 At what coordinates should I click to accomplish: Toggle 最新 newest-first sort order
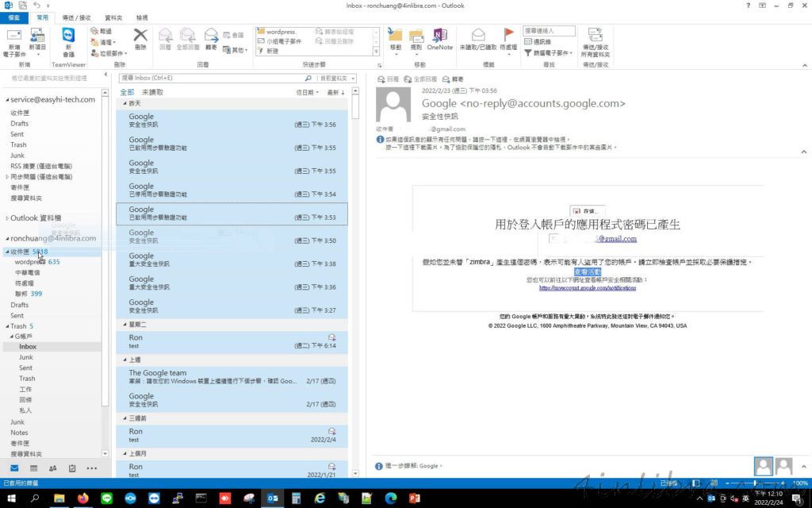(x=336, y=92)
